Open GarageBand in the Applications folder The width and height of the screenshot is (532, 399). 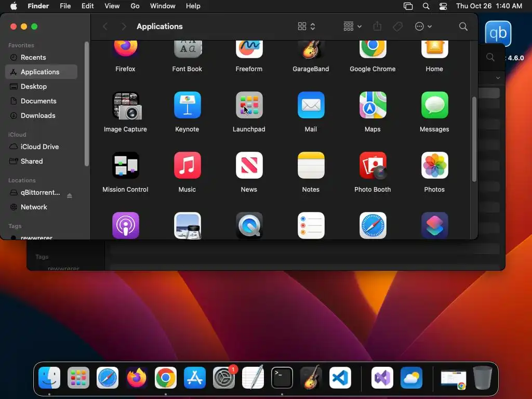[311, 49]
